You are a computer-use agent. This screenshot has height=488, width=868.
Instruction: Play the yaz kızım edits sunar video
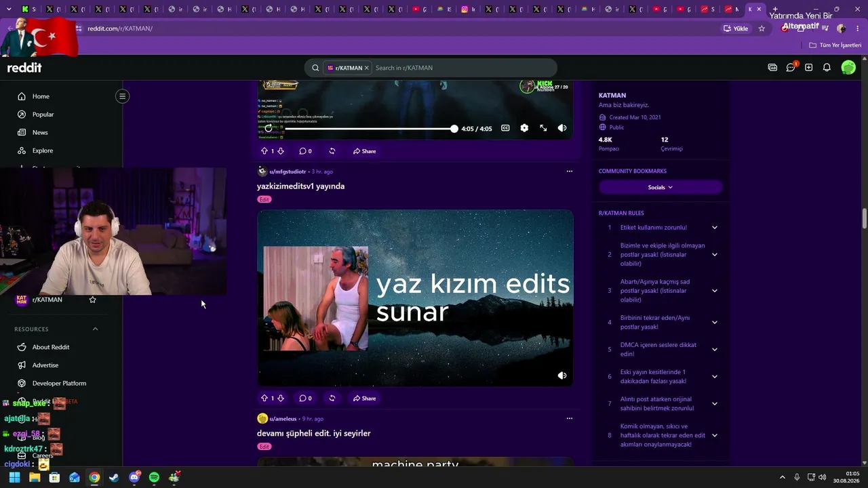415,298
